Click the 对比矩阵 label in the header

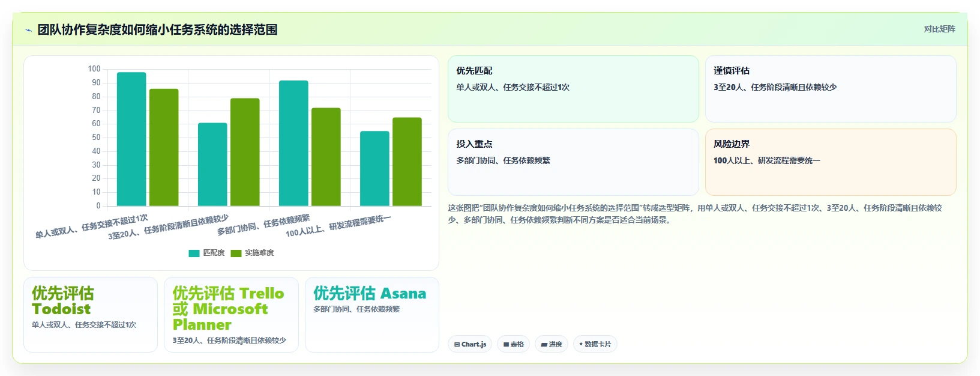point(939,29)
